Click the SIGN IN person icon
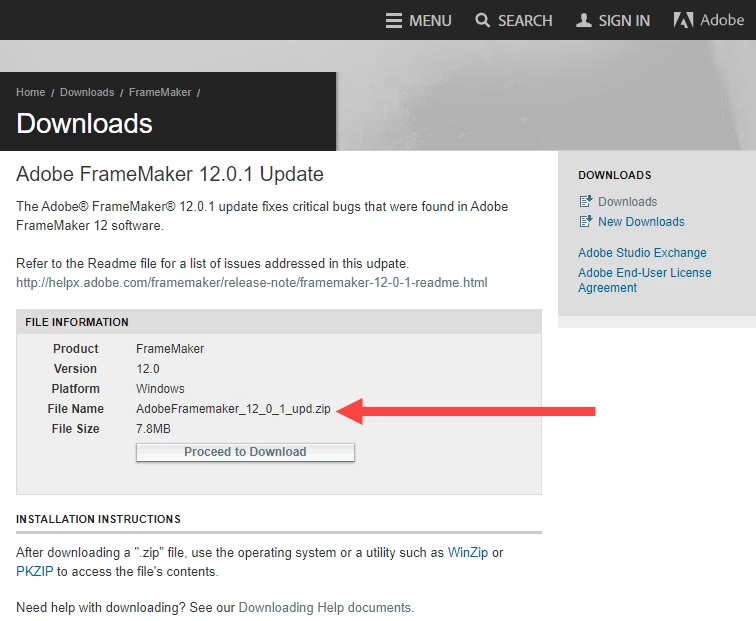This screenshot has height=621, width=756. tap(584, 20)
